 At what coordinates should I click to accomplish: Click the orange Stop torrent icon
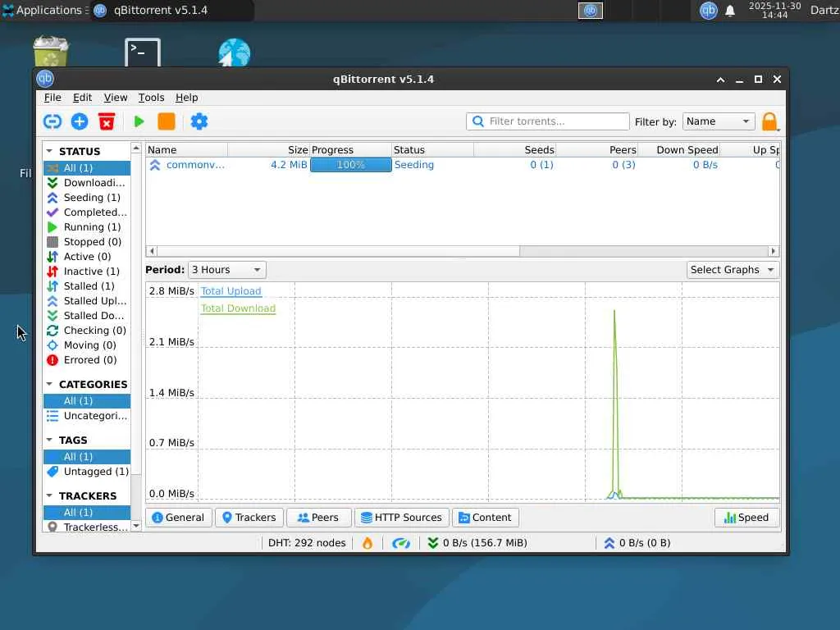[166, 121]
